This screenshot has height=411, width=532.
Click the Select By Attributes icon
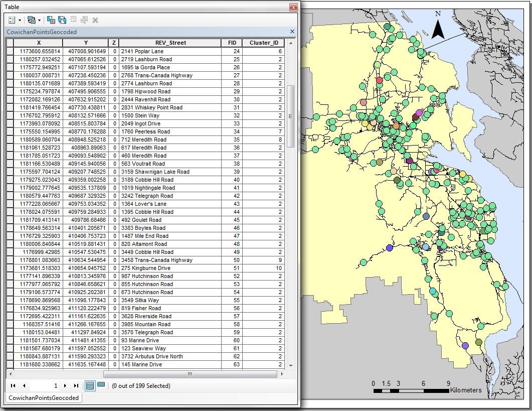coord(51,20)
